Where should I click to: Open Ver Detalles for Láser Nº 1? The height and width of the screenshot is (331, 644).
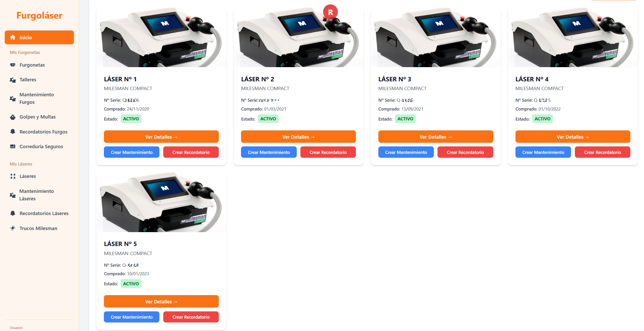tap(161, 137)
